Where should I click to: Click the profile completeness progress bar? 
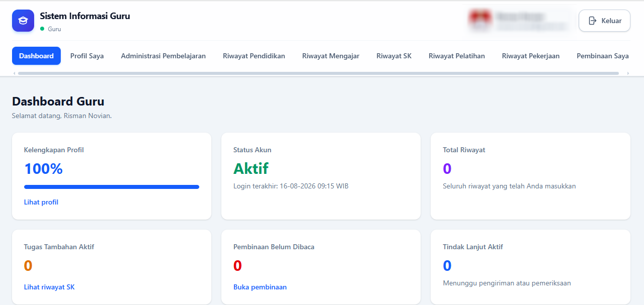pyautogui.click(x=111, y=187)
